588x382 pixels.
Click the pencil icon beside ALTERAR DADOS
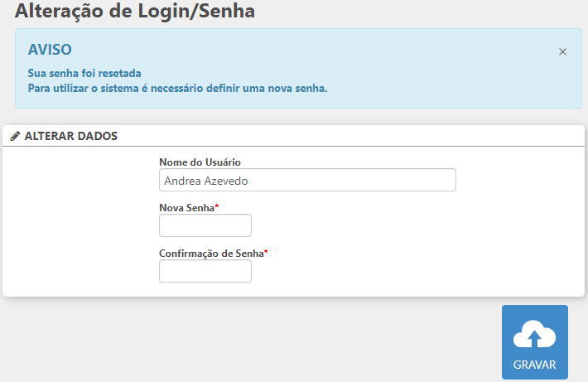pos(15,136)
